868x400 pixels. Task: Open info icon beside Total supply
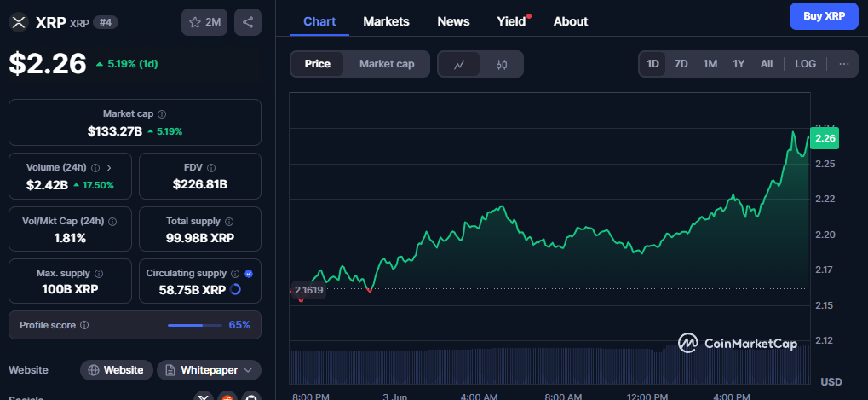coord(229,222)
